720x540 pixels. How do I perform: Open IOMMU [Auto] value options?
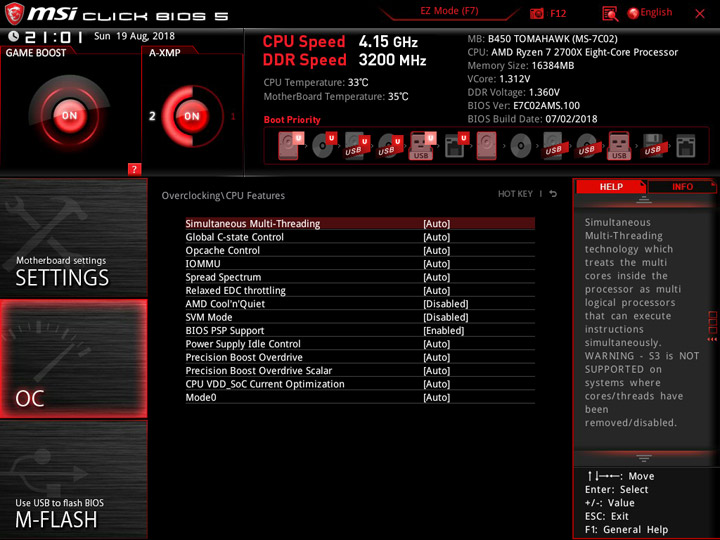point(436,264)
